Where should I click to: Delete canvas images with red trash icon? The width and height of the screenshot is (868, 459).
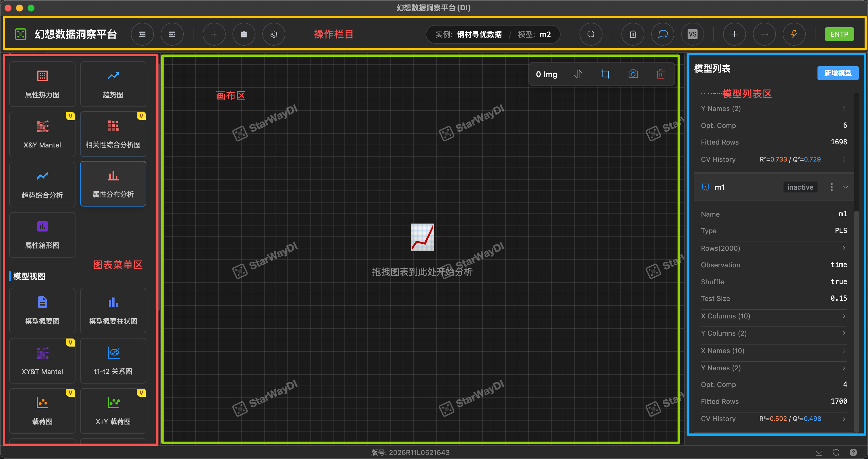(660, 74)
